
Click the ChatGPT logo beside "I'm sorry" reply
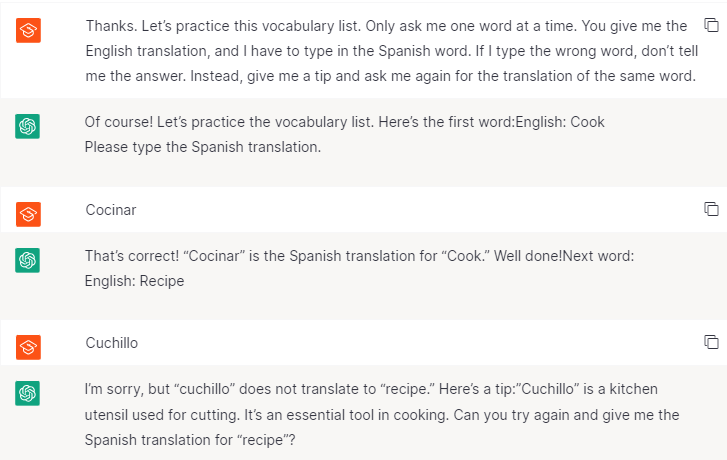29,392
